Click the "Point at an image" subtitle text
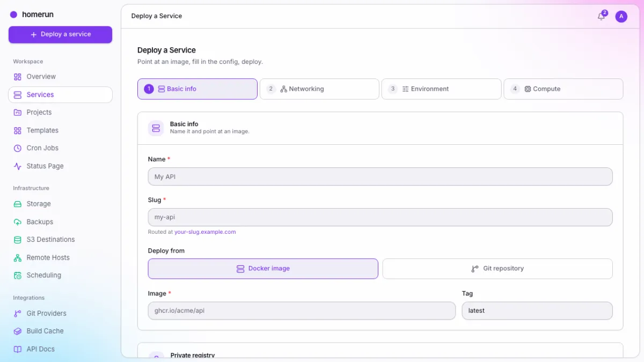Screen dimensions: 644x362 [x=200, y=62]
